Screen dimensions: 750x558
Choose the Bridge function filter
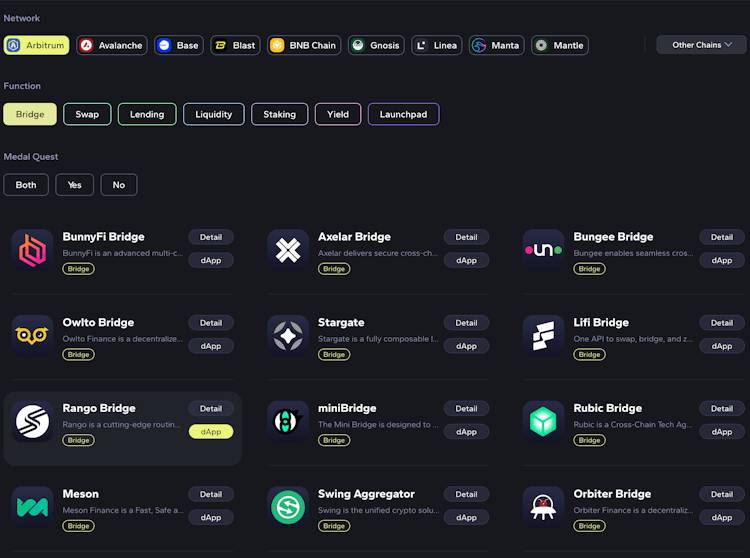(30, 114)
